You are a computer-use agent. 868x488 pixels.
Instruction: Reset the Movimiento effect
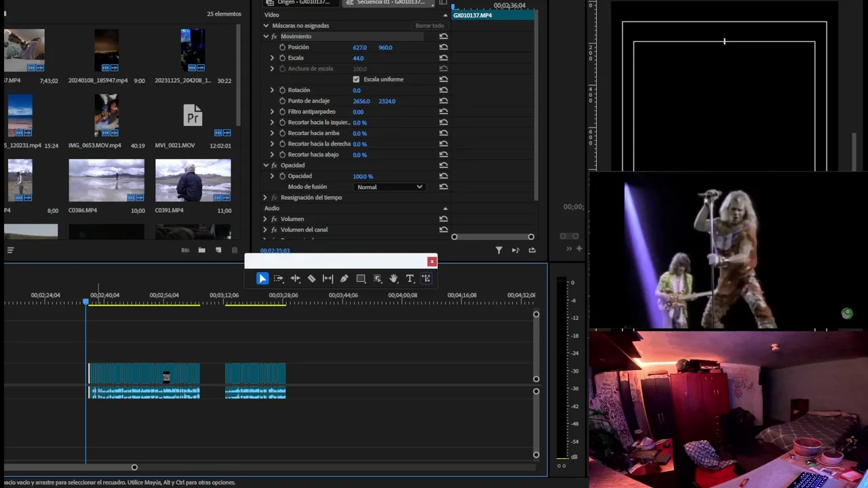tap(443, 37)
